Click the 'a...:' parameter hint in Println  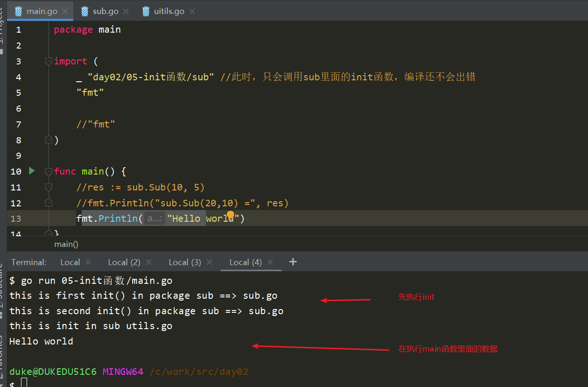[x=154, y=218]
